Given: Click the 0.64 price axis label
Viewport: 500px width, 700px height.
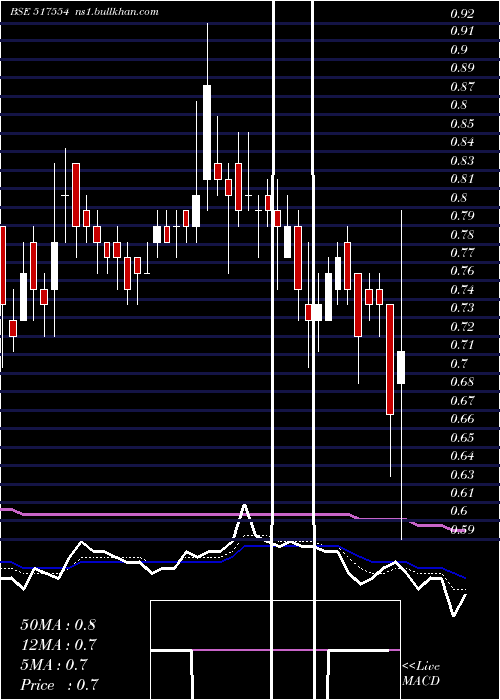Looking at the screenshot, I should pyautogui.click(x=462, y=456).
